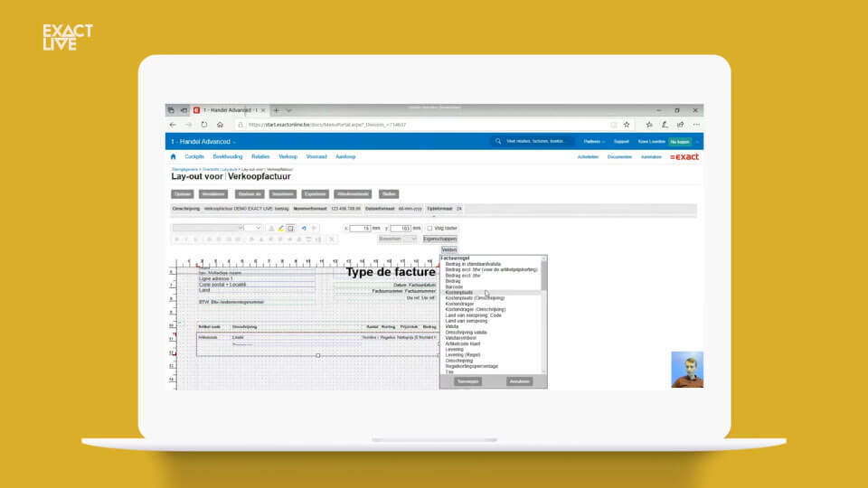
Task: Click the Velden button
Action: (x=449, y=249)
